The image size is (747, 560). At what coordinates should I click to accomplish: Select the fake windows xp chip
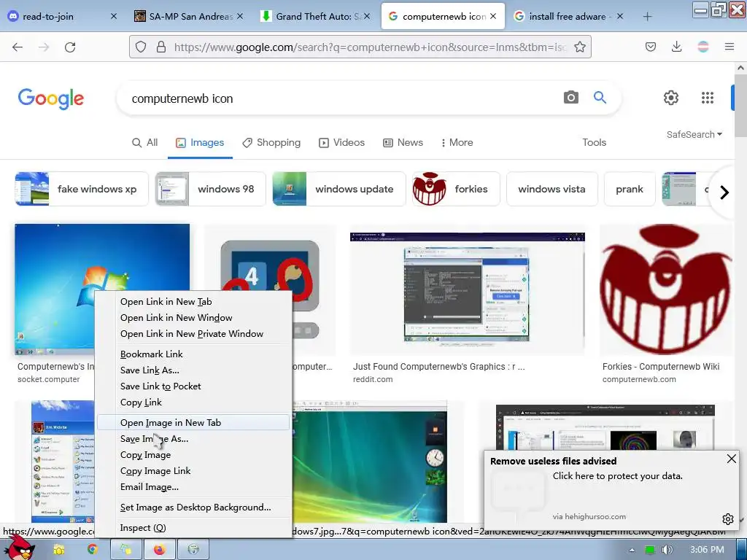coord(82,189)
